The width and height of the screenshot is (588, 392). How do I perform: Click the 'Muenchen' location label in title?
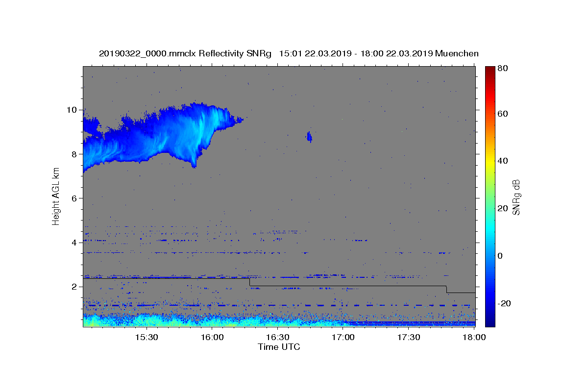pos(457,53)
